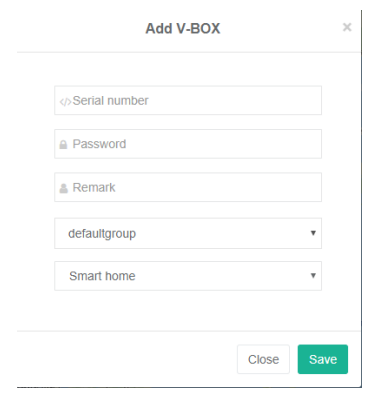Screen dimensions: 379x397
Task: Click the code brackets icon in Serial number field
Action: point(65,102)
